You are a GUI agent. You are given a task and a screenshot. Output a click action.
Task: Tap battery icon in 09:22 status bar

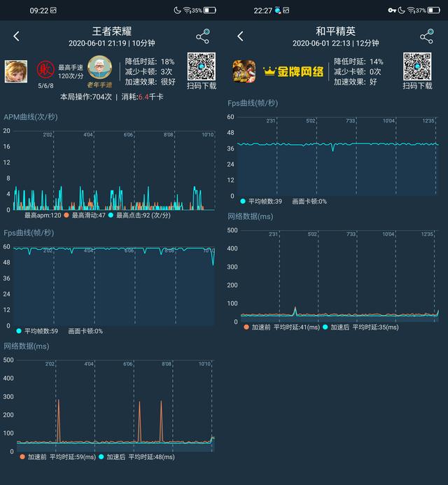coord(209,10)
